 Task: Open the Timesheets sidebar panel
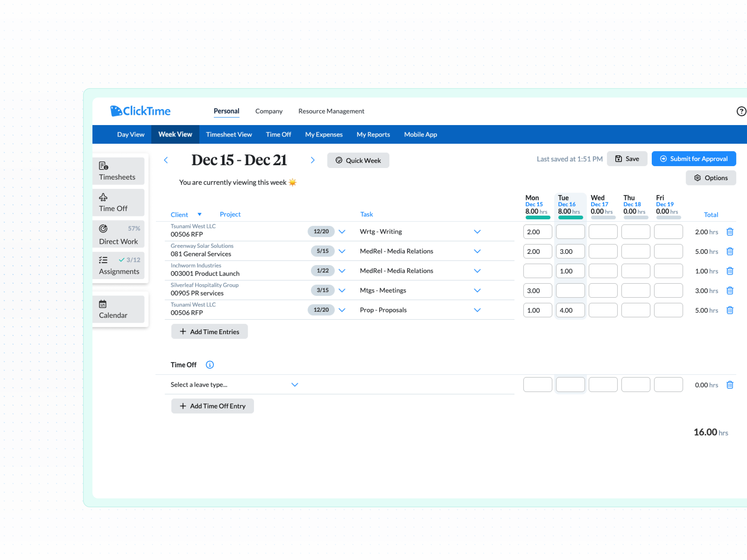click(x=118, y=170)
